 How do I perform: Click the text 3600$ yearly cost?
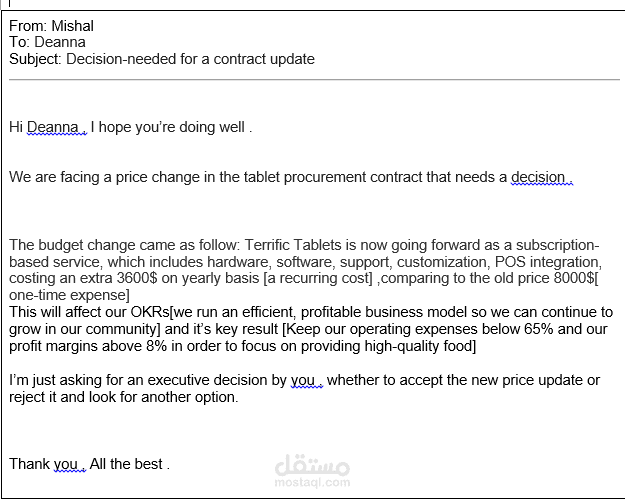point(137,278)
